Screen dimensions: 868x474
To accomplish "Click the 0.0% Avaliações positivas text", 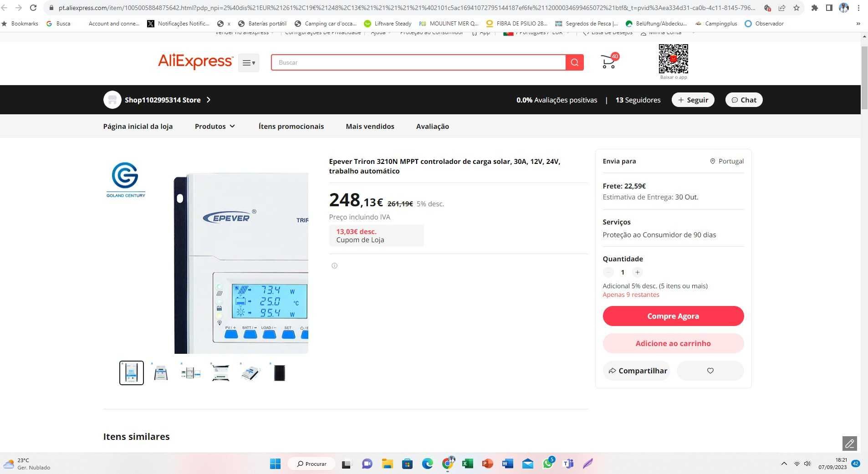I will pyautogui.click(x=557, y=100).
